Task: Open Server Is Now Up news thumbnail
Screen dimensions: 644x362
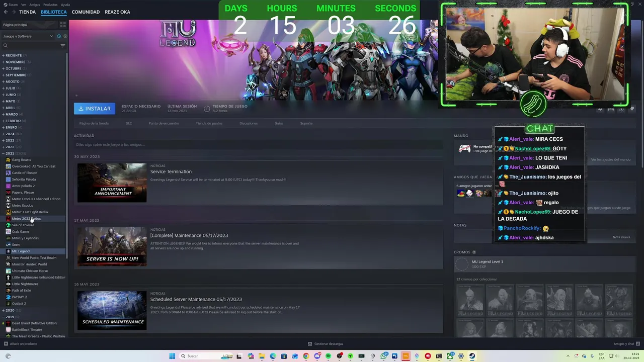Action: click(112, 246)
